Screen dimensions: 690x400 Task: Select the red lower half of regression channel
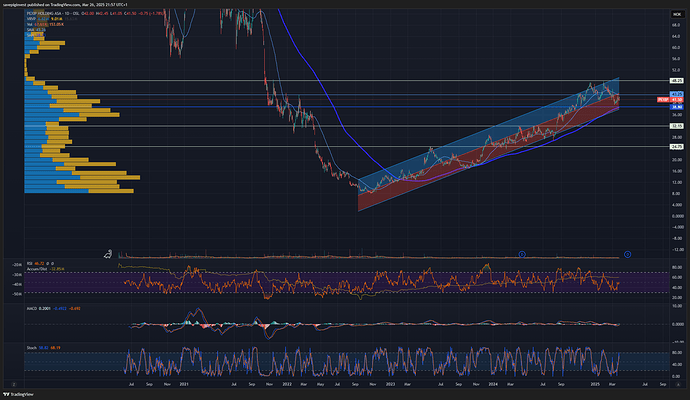pos(488,152)
